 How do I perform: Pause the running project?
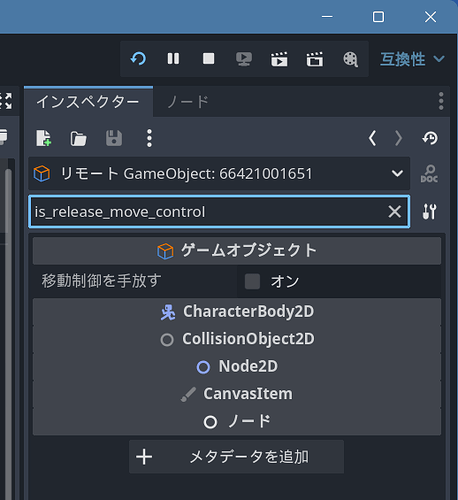[173, 59]
